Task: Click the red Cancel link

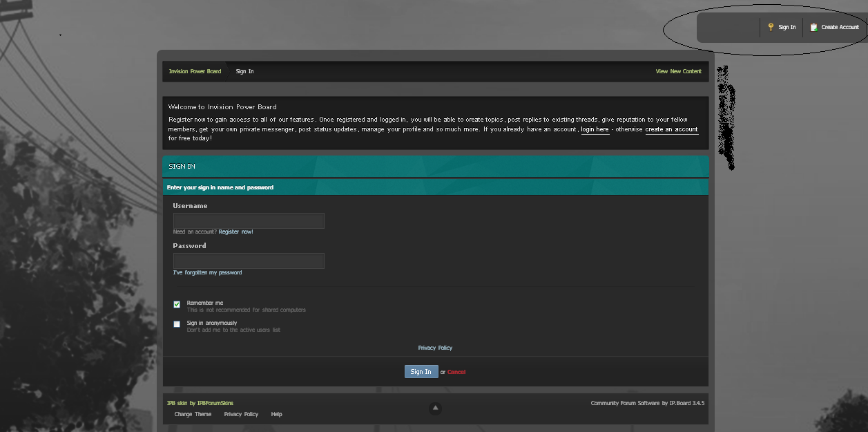Action: [x=456, y=372]
